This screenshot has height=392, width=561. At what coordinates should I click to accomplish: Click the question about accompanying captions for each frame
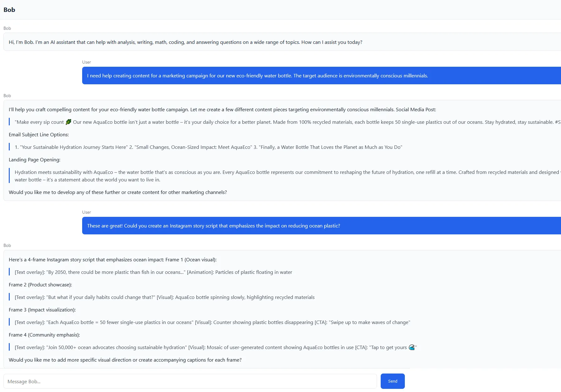(125, 360)
